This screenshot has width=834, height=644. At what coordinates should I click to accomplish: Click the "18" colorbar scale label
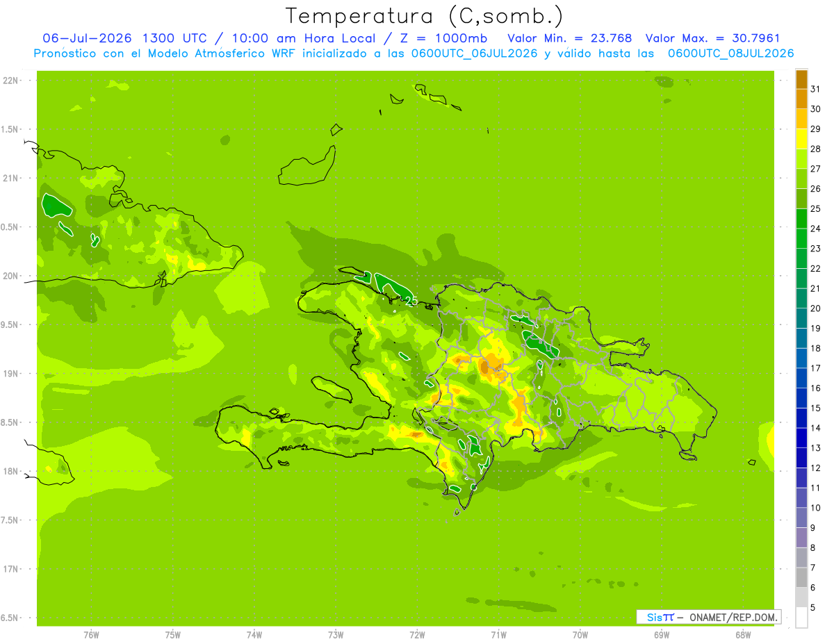(x=815, y=348)
